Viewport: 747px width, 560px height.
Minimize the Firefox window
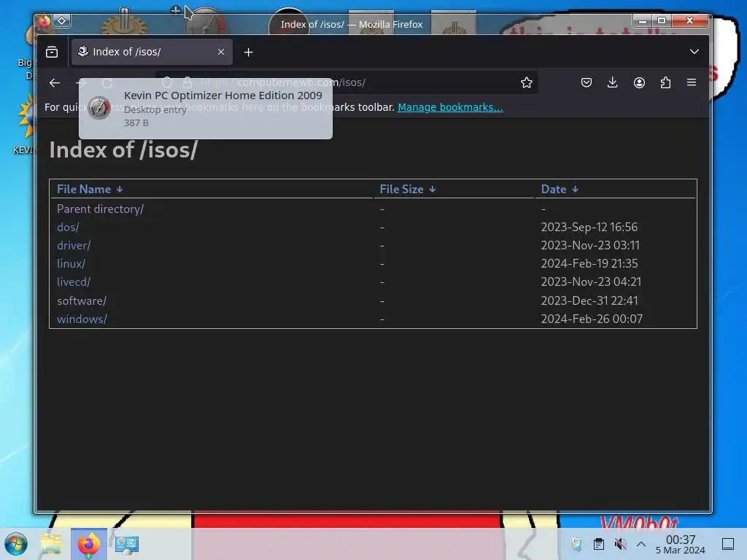[x=643, y=20]
